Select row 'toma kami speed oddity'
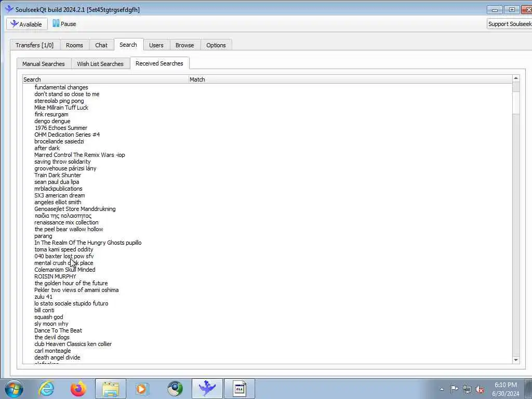532x399 pixels. (x=267, y=249)
